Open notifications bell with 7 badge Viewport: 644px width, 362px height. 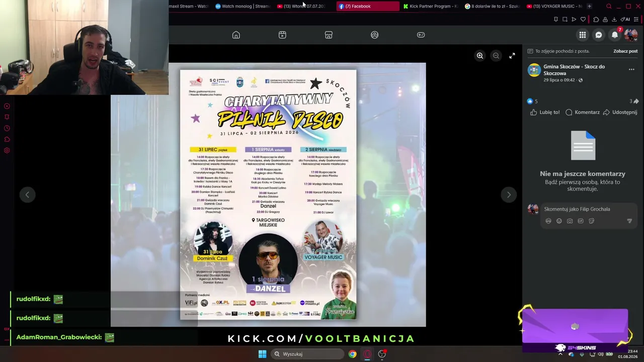615,34
